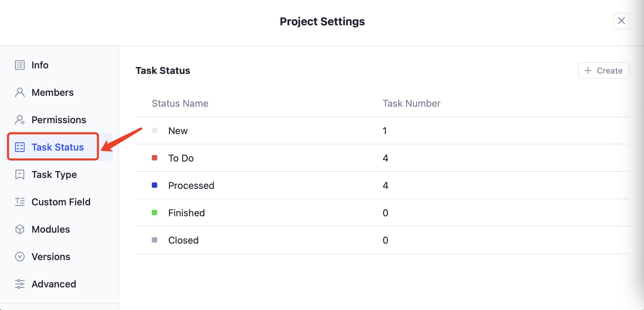The image size is (644, 310).
Task: Select the Task Type bookmark icon
Action: 20,174
